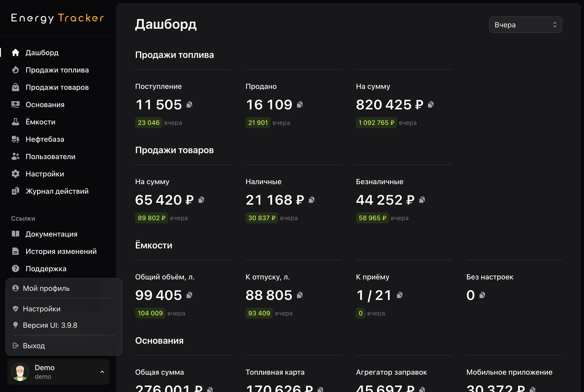Copy the Поступление value 11 505
584x392 pixels.
(x=189, y=105)
